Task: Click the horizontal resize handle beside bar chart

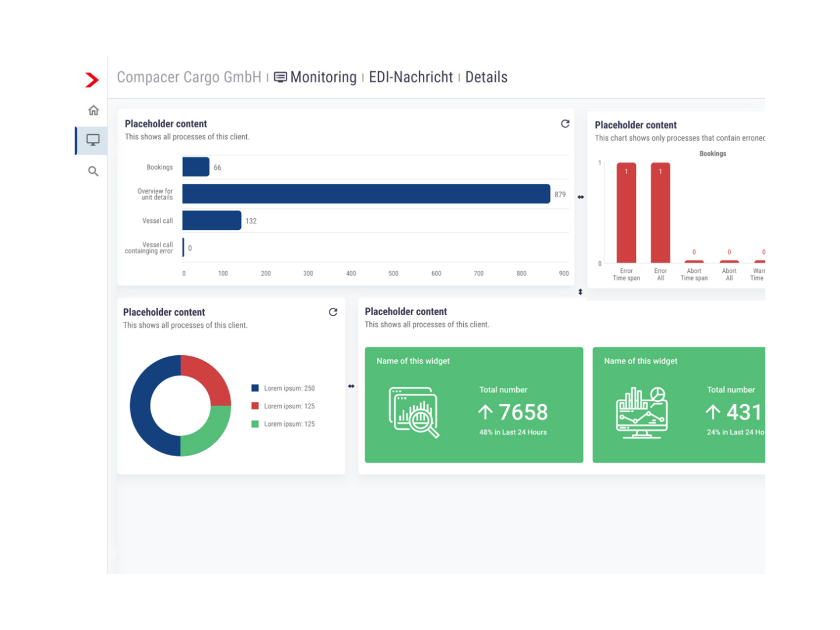Action: [x=580, y=197]
